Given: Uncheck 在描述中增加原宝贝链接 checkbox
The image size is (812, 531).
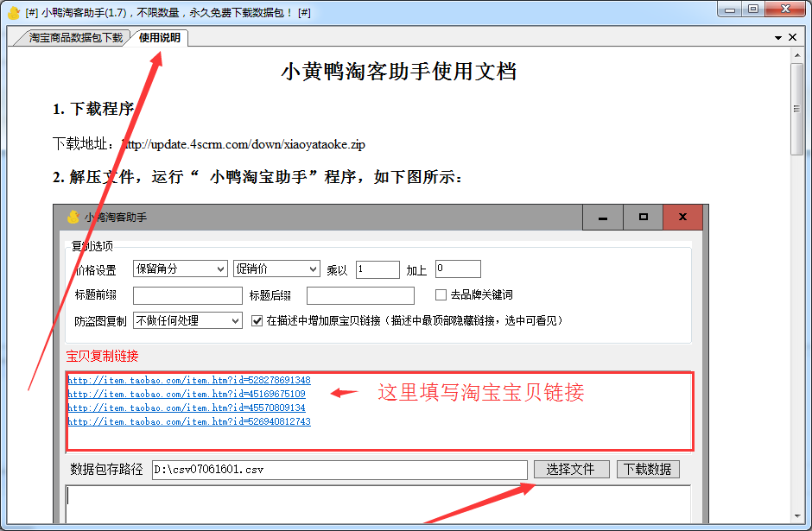Looking at the screenshot, I should 257,321.
